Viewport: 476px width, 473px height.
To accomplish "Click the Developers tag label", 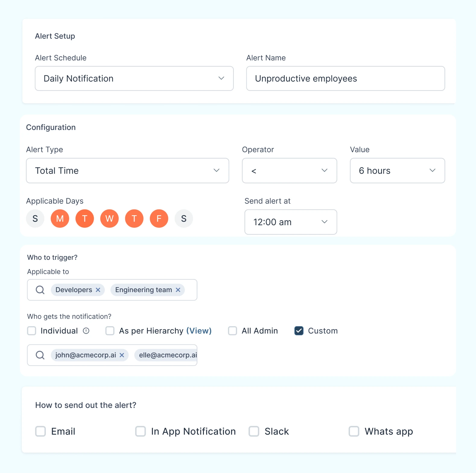I will pyautogui.click(x=74, y=290).
